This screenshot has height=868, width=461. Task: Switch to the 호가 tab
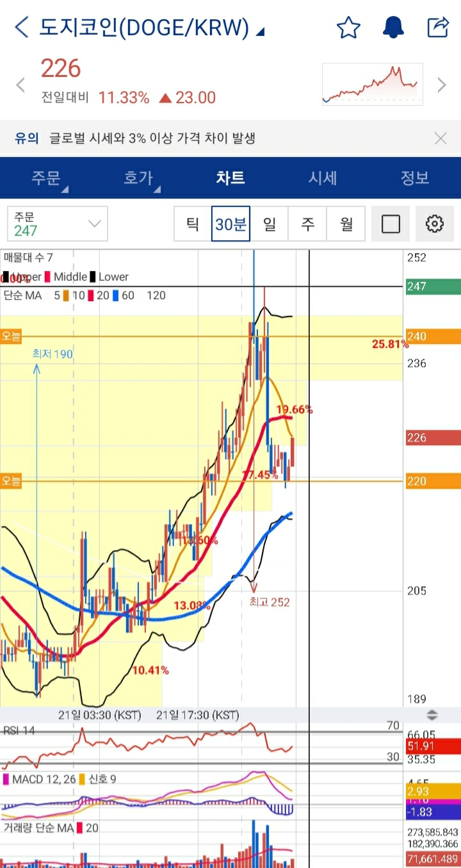point(138,177)
